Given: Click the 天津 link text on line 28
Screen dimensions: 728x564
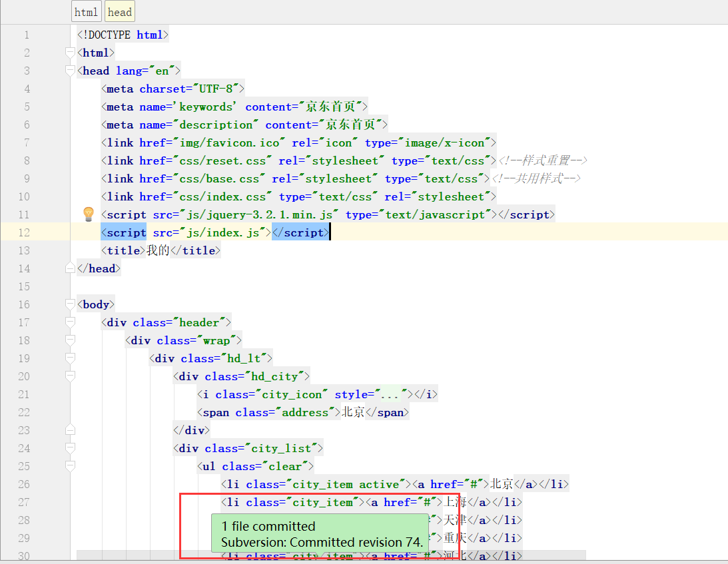Looking at the screenshot, I should click(x=456, y=520).
